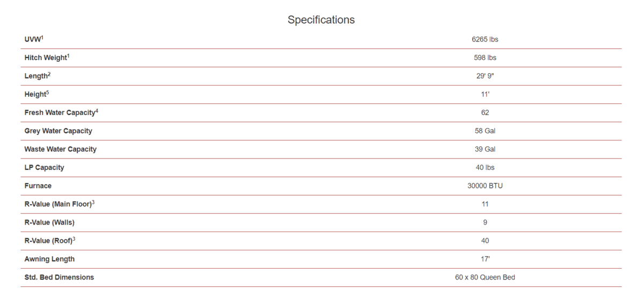Click the Specifications heading

pos(321,20)
